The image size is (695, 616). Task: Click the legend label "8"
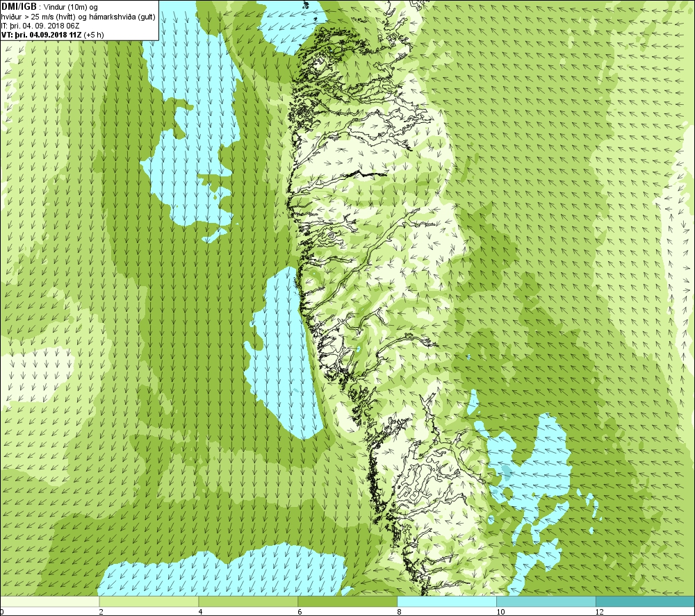pyautogui.click(x=399, y=612)
